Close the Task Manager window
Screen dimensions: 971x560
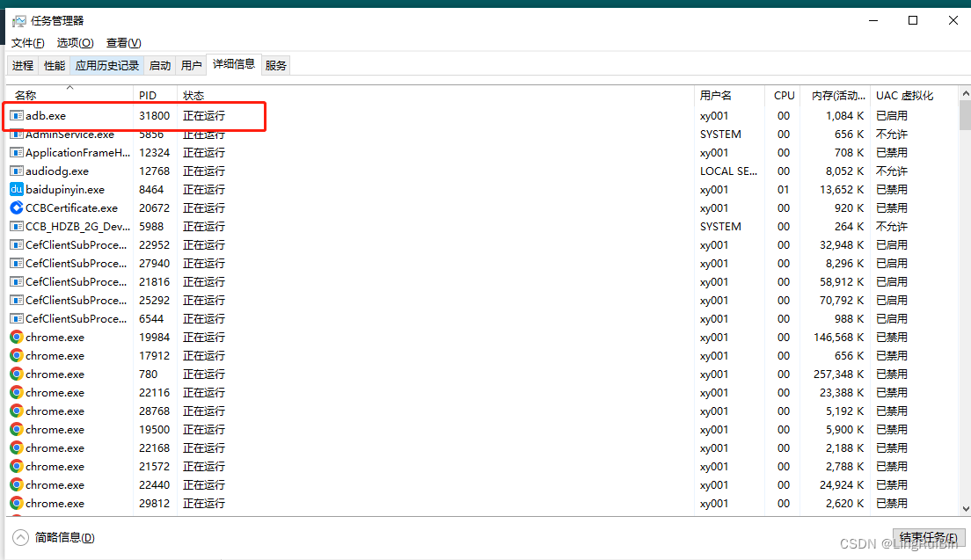pyautogui.click(x=953, y=20)
